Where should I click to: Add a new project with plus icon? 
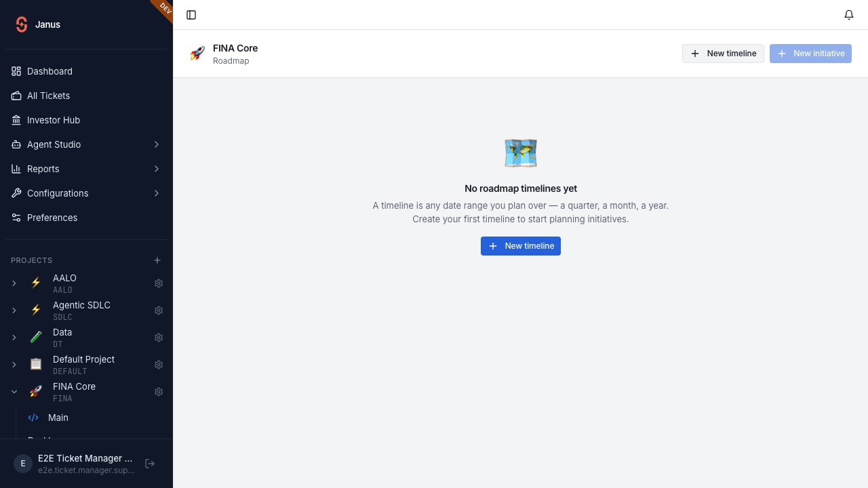[x=157, y=260]
